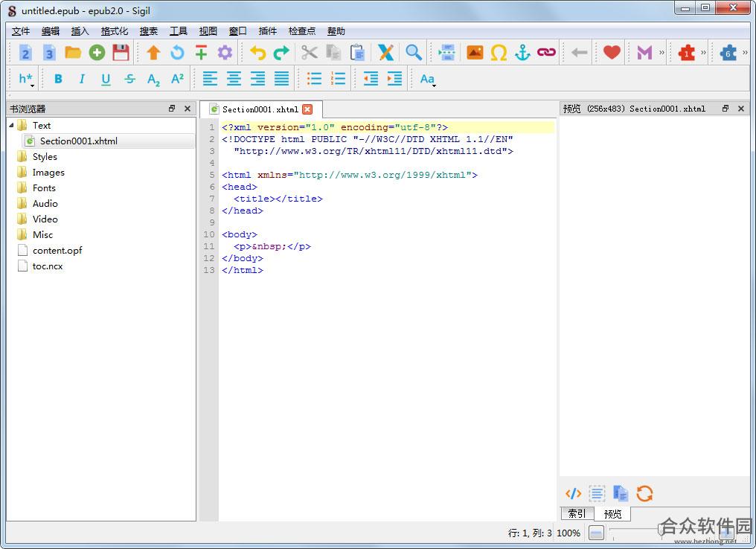Open the Aa change case dropdown
Screen dimensions: 756x549
pyautogui.click(x=428, y=79)
